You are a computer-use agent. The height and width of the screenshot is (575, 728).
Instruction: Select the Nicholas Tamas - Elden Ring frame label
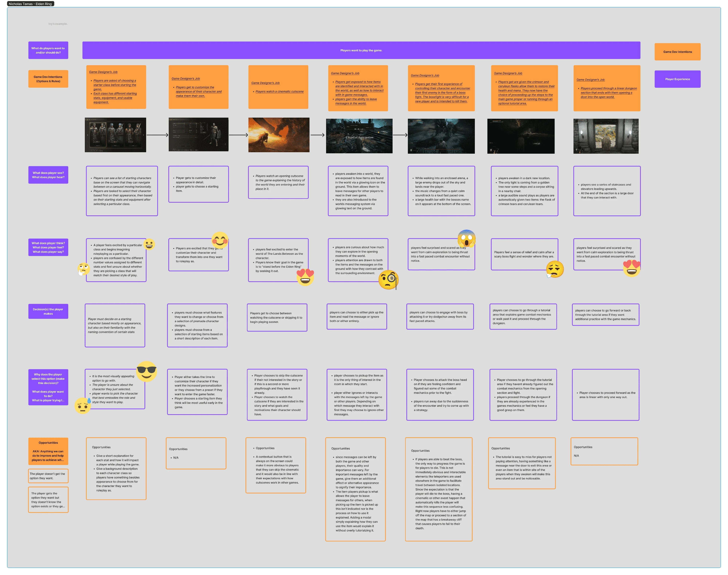(x=30, y=4)
